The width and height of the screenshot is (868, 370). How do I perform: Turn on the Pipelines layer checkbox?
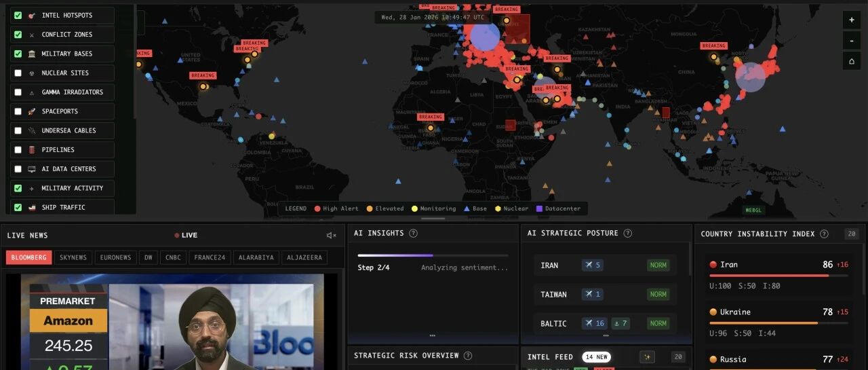(x=18, y=150)
